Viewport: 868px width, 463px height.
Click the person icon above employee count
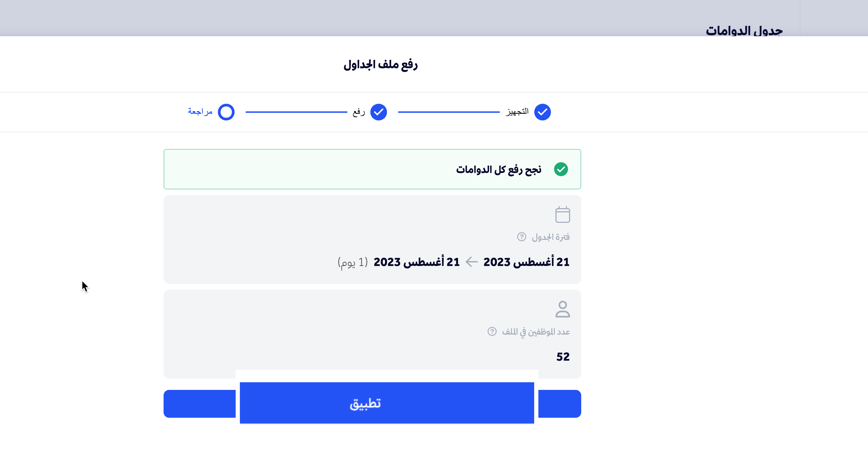pos(562,309)
